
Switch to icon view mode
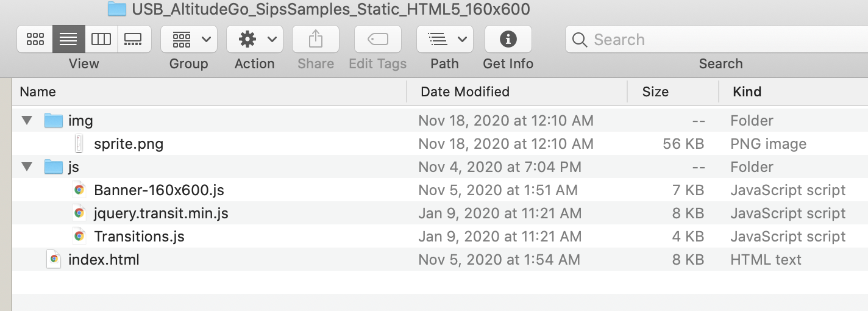pyautogui.click(x=35, y=40)
